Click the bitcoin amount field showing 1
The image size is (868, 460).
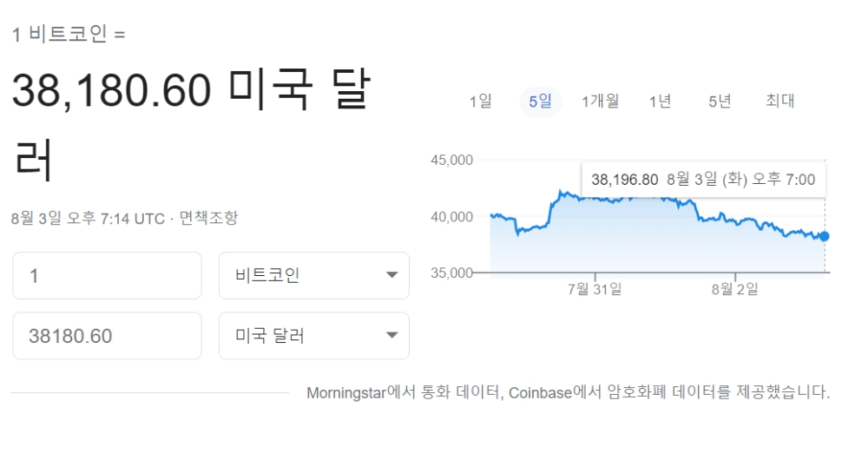(x=108, y=276)
